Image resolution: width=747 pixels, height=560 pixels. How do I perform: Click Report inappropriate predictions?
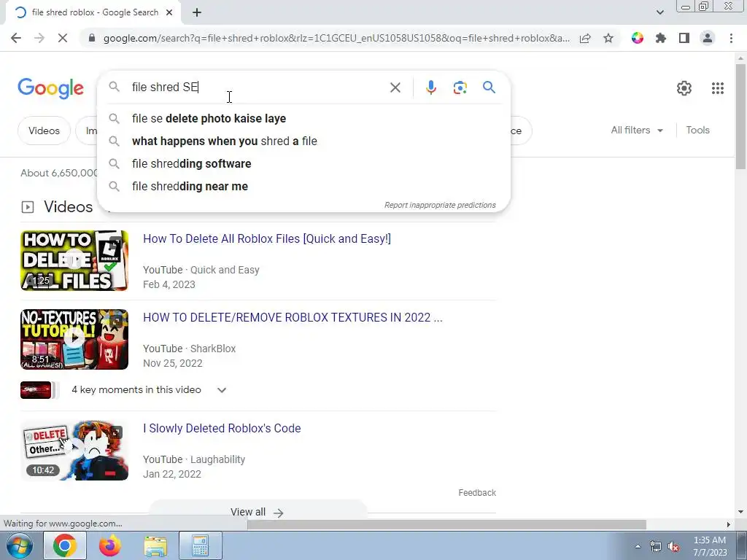tap(440, 205)
